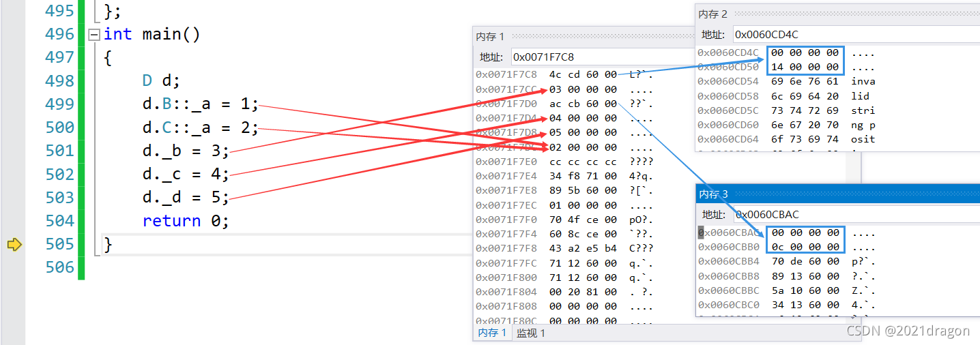
Task: Click the "int main()" declaration
Action: coord(152,34)
